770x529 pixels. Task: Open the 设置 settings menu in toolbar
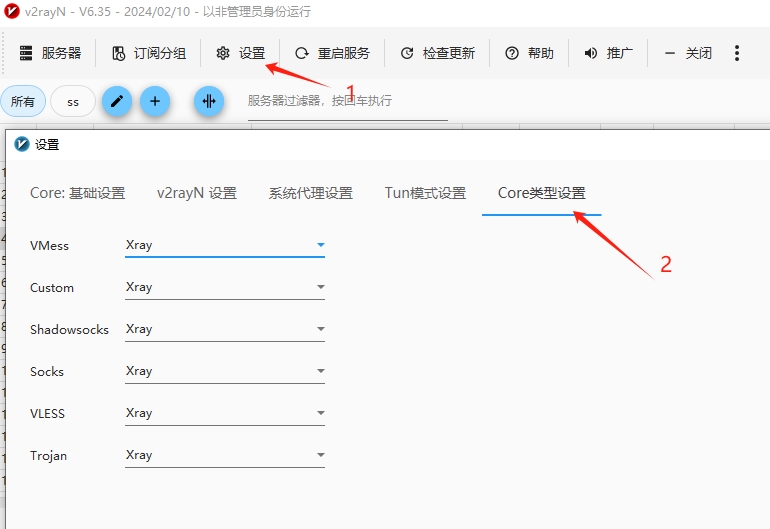point(241,53)
